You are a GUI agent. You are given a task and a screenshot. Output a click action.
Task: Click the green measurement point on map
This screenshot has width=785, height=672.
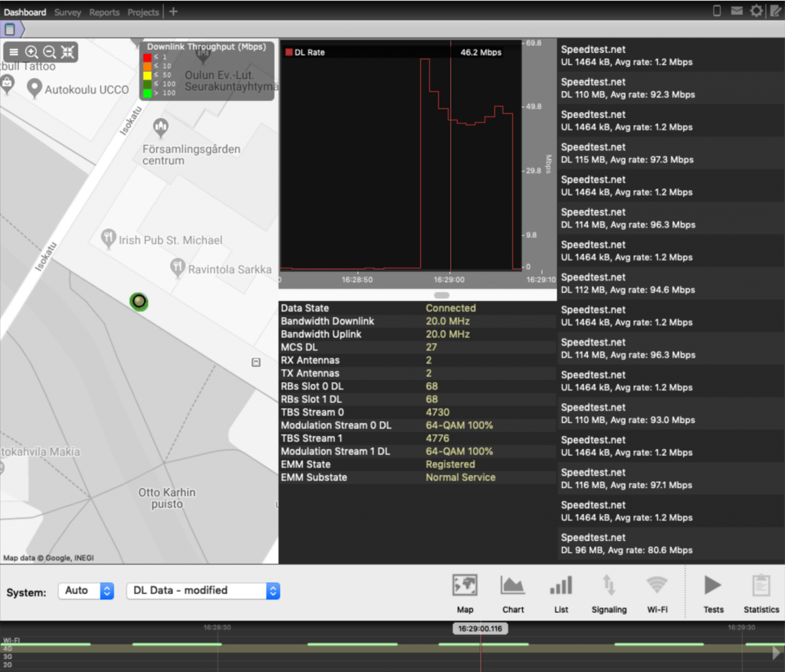(139, 302)
